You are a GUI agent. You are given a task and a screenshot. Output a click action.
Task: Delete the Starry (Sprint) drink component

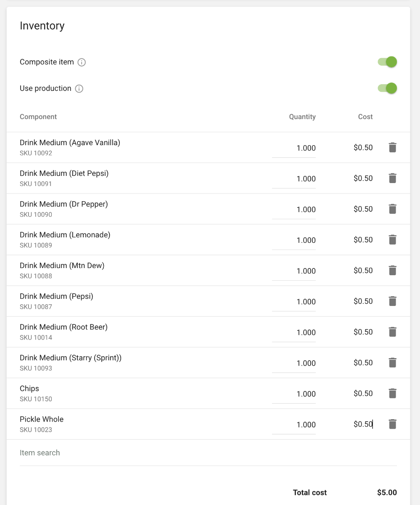[392, 363]
